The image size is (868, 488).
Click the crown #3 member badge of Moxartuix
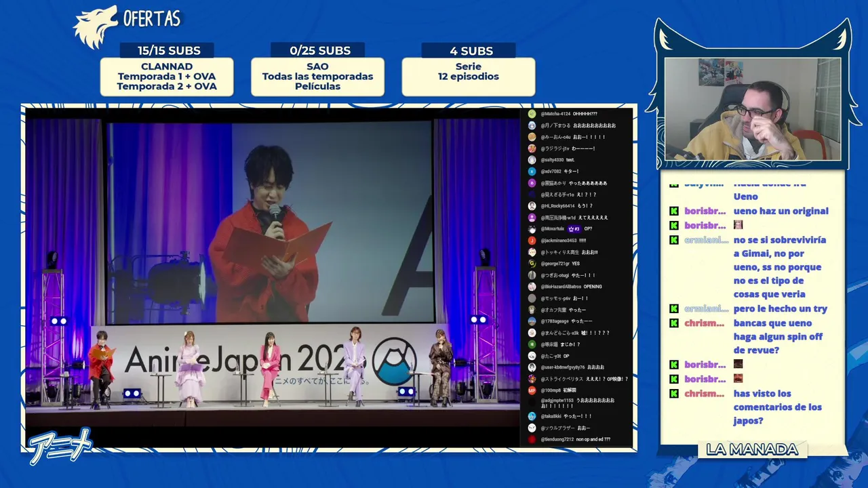[x=574, y=229]
